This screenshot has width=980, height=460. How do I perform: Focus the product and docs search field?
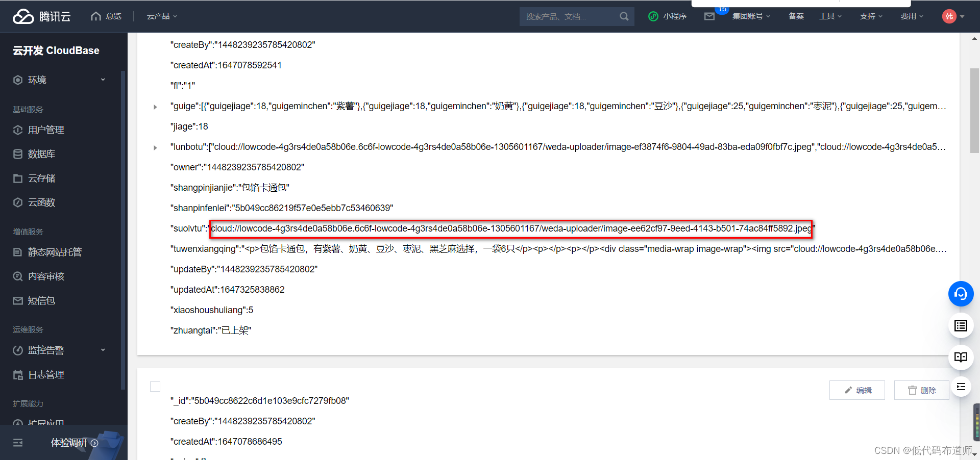[x=571, y=16]
